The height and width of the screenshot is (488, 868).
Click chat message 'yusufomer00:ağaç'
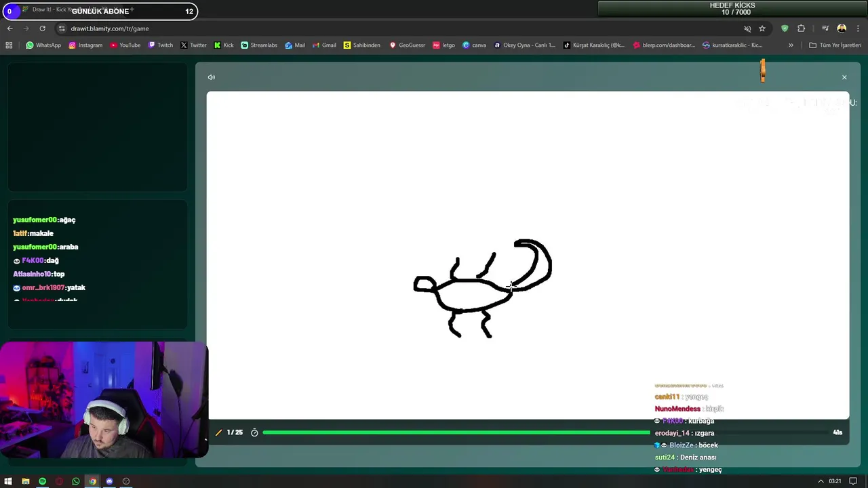tap(44, 220)
